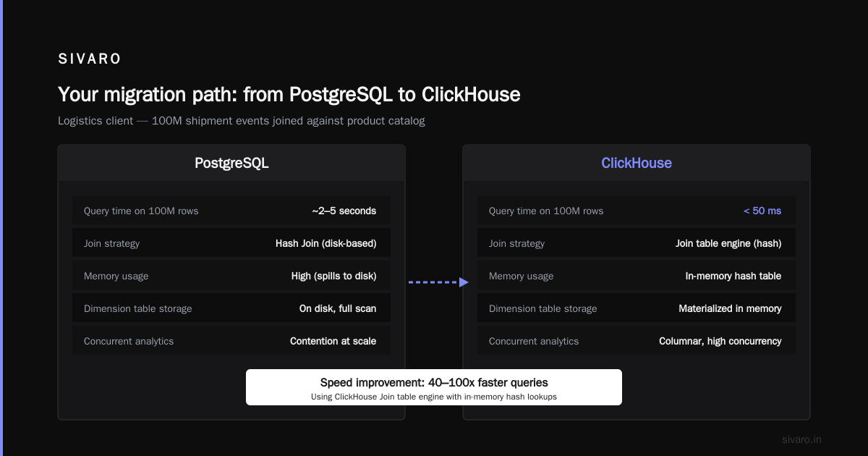Select 'Contention at scale' value

click(x=333, y=341)
